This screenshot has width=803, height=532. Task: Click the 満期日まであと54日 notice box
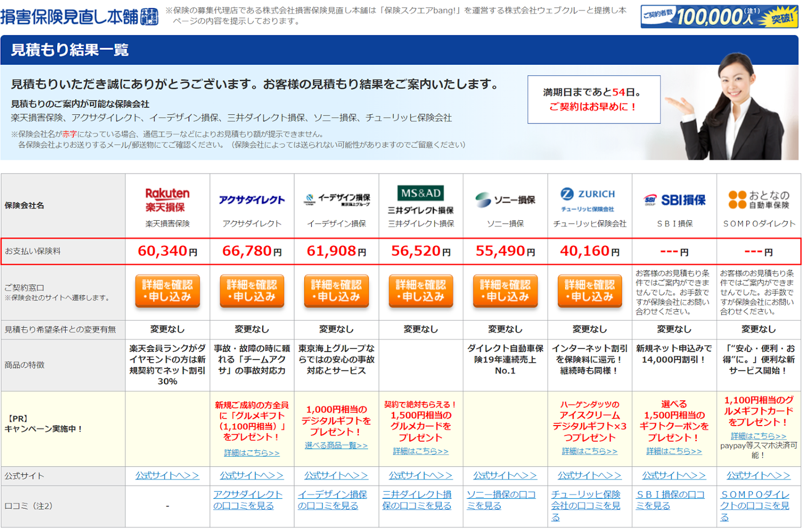(x=594, y=99)
